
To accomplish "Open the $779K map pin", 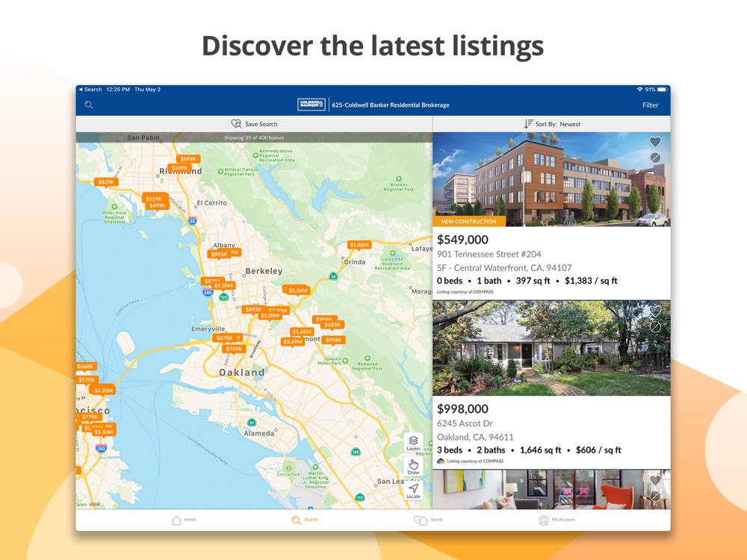I will 90,417.
